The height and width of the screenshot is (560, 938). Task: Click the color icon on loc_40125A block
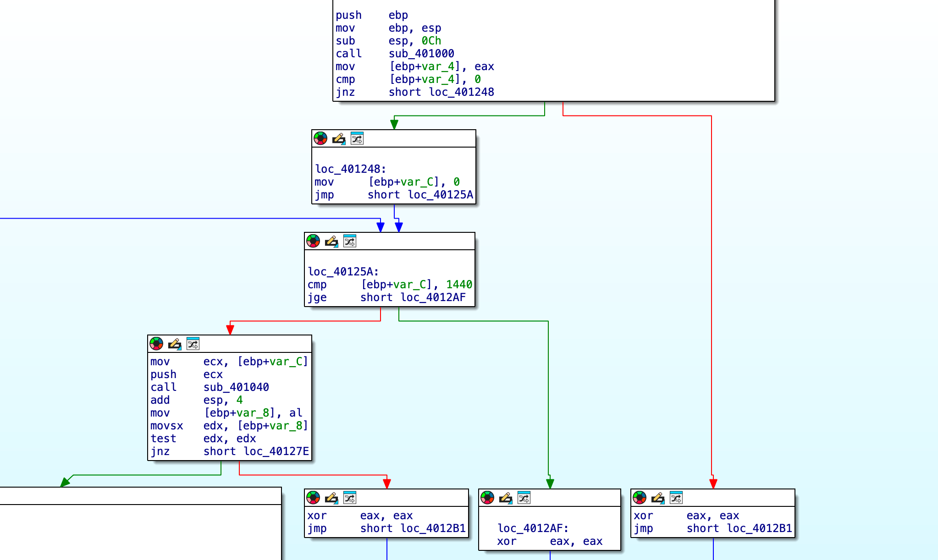[313, 241]
